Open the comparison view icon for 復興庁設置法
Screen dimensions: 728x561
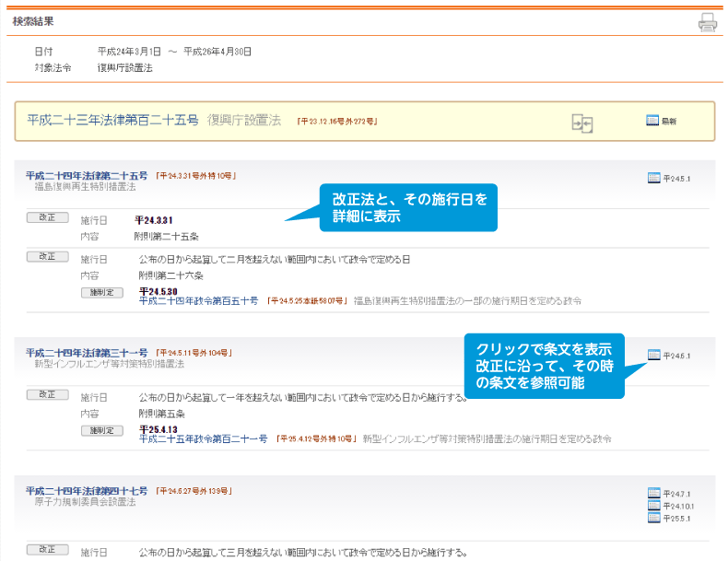(582, 123)
